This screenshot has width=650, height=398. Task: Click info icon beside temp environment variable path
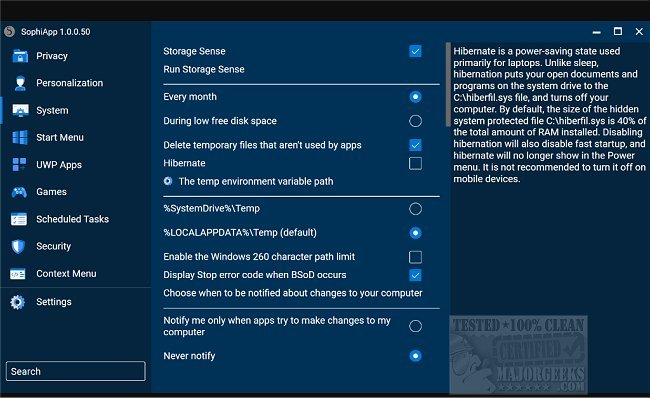[168, 181]
